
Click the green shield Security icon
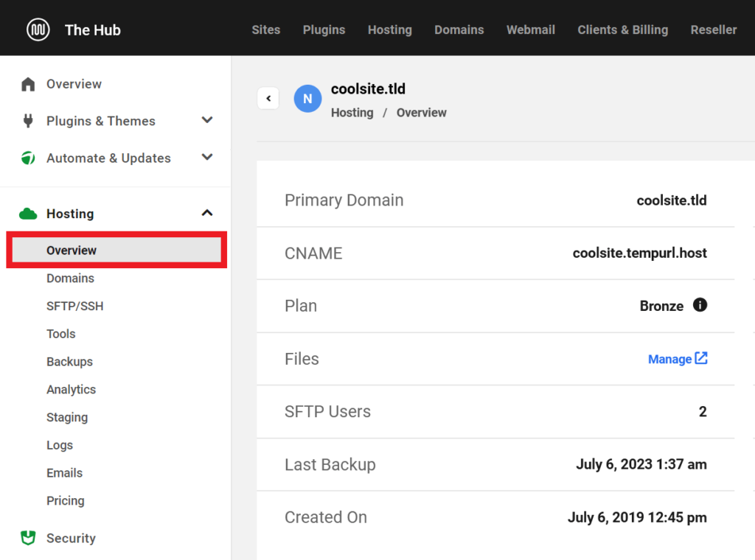(x=28, y=538)
